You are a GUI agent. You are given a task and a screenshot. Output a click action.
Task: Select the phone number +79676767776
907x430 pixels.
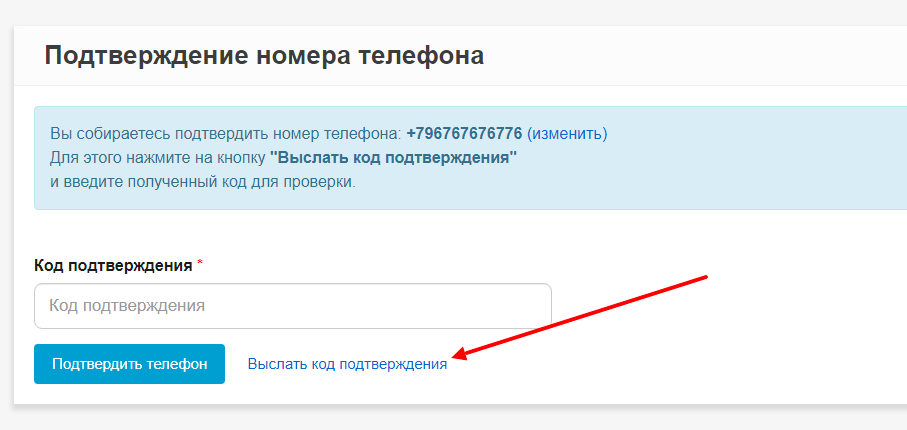pos(464,134)
